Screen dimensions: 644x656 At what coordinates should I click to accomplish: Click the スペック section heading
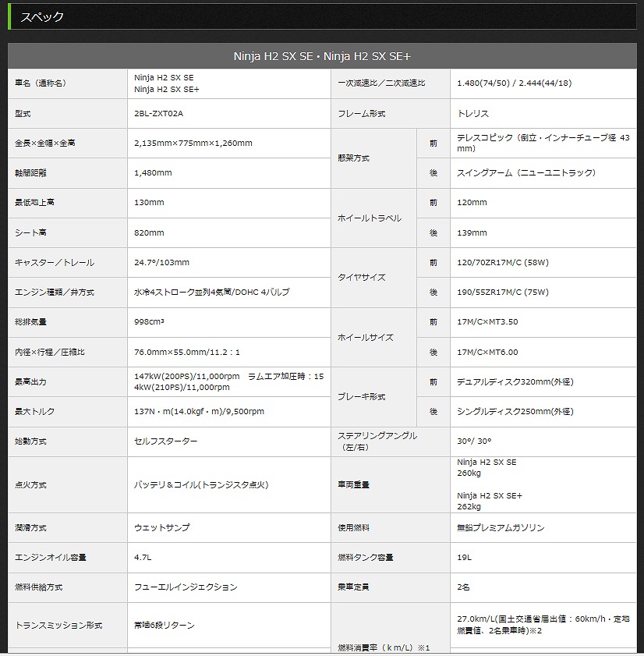(x=42, y=16)
